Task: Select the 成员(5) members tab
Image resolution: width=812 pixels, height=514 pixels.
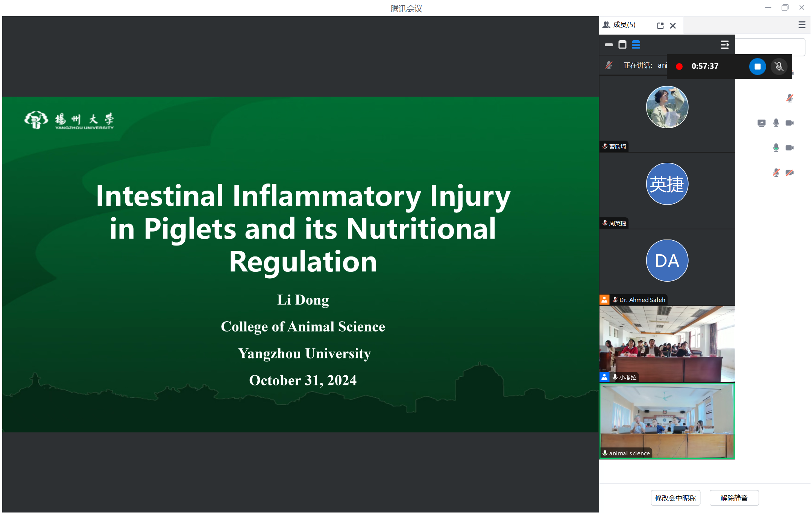Action: pyautogui.click(x=624, y=25)
